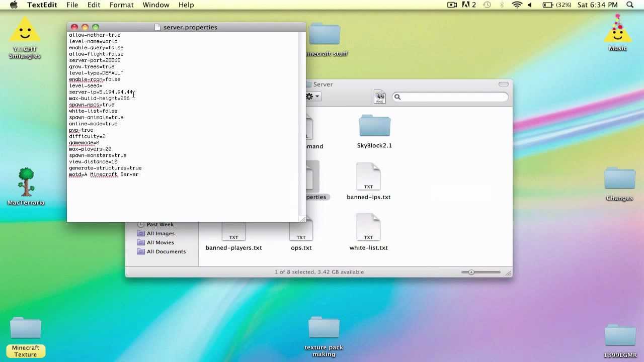
Task: Select the ops.txt file icon
Action: point(301,232)
